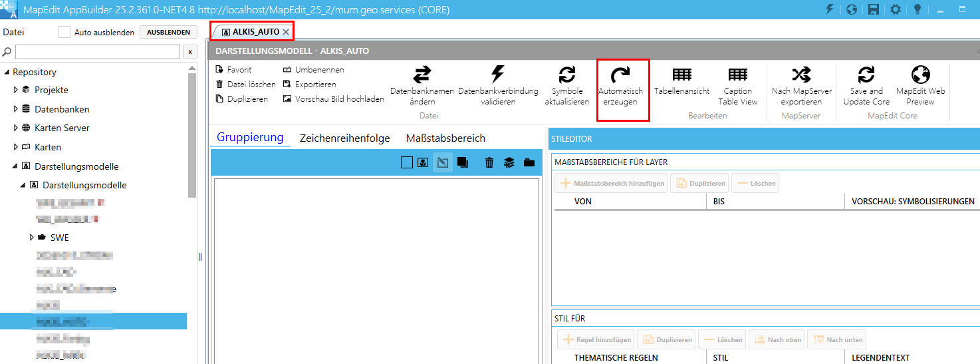This screenshot has width=980, height=364.
Task: Click the map-frame icon in grouping toolbar
Action: point(423,162)
